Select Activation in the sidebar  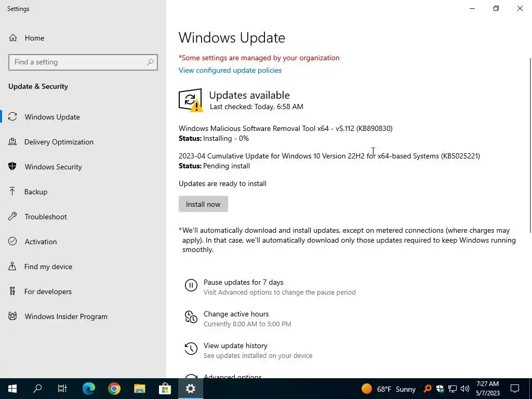point(83,242)
